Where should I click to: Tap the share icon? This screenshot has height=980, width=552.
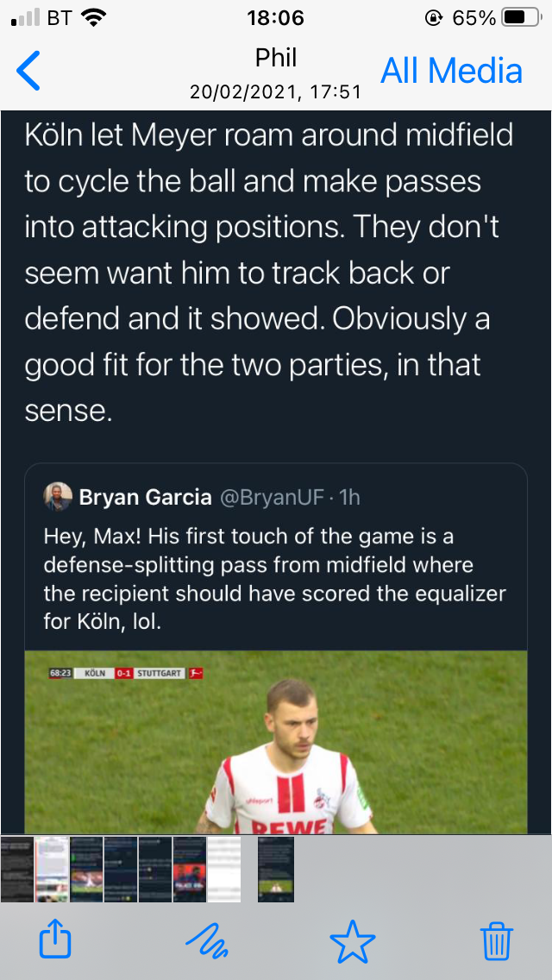tap(54, 939)
